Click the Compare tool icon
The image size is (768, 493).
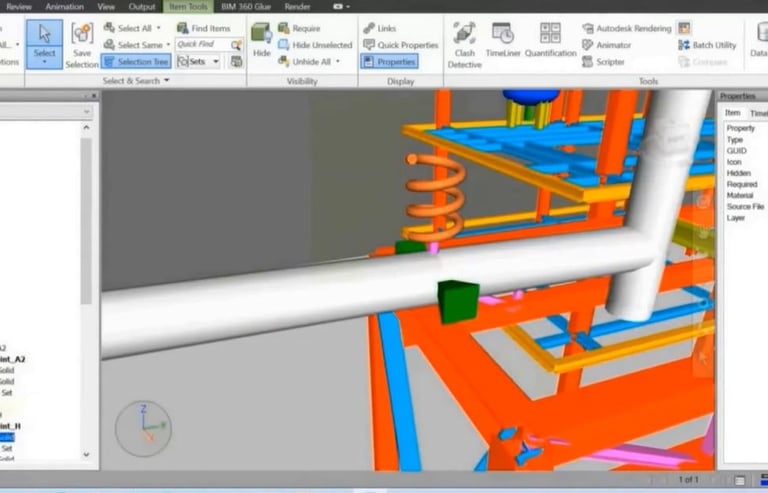684,62
